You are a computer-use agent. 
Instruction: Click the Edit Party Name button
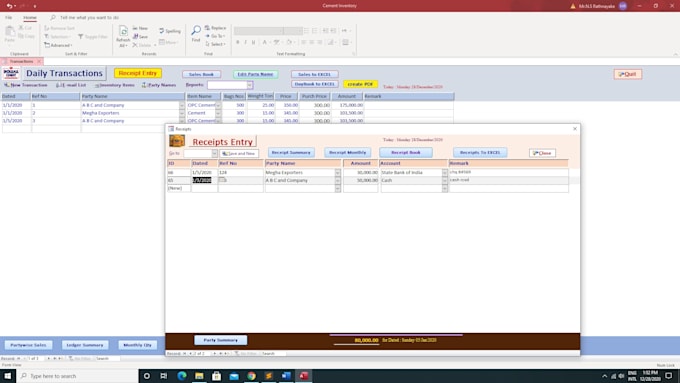(255, 74)
